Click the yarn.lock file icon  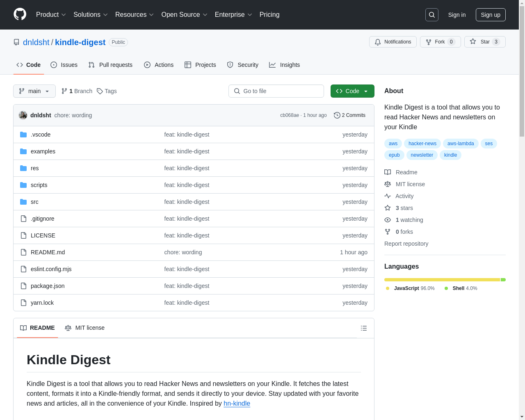pyautogui.click(x=23, y=303)
